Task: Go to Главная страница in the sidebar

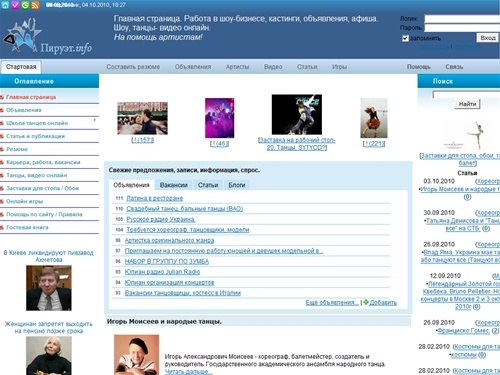Action: coord(31,97)
